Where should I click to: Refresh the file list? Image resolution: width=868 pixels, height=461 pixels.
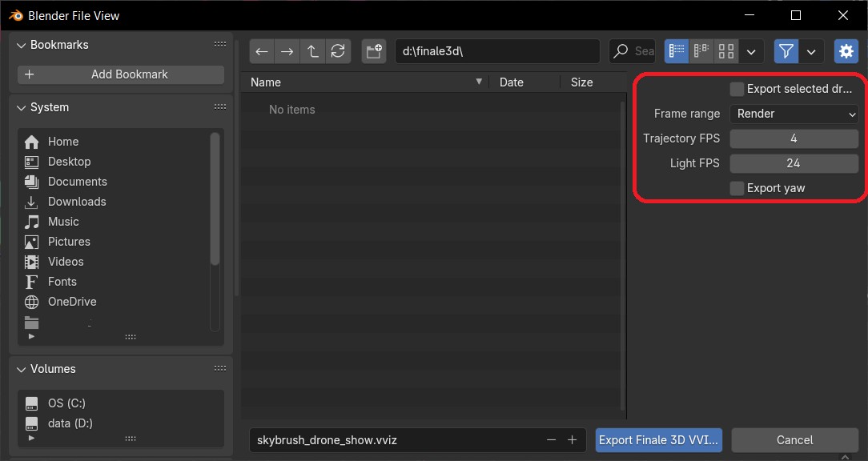tap(338, 50)
